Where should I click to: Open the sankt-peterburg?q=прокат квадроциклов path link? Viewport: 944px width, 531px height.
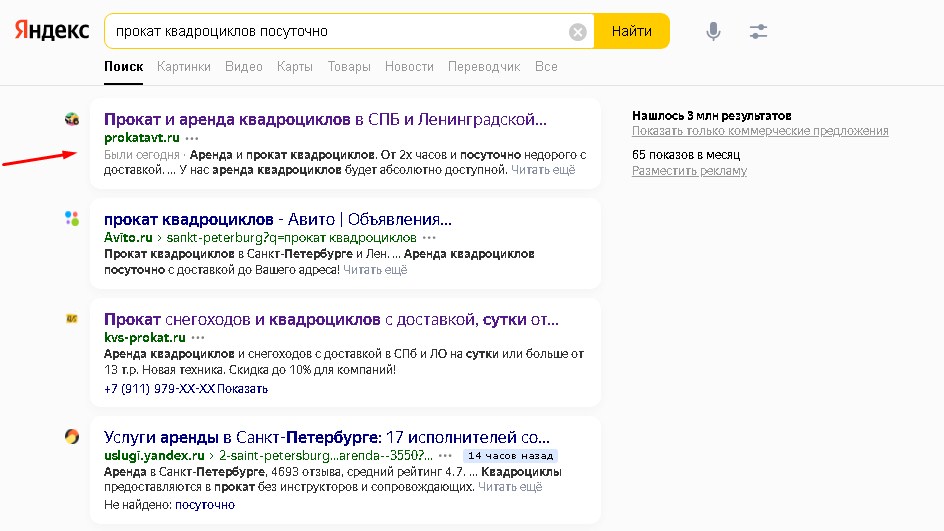tap(291, 237)
